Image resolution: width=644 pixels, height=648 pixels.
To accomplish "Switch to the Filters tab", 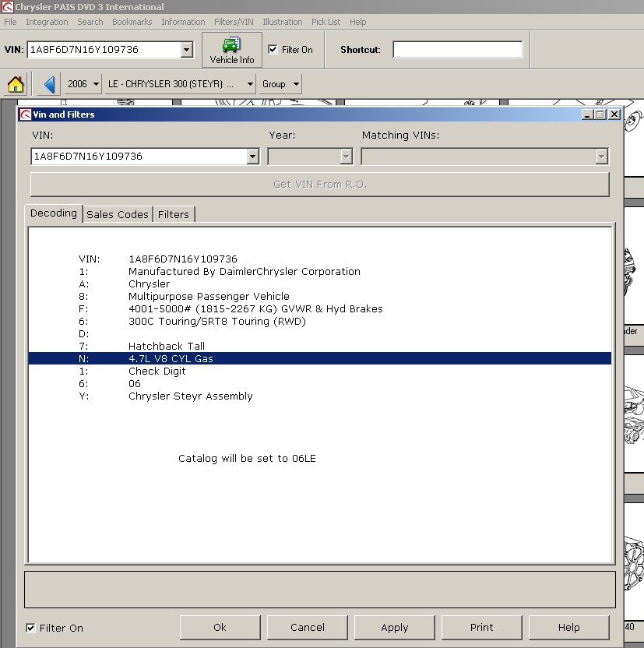I will [174, 214].
